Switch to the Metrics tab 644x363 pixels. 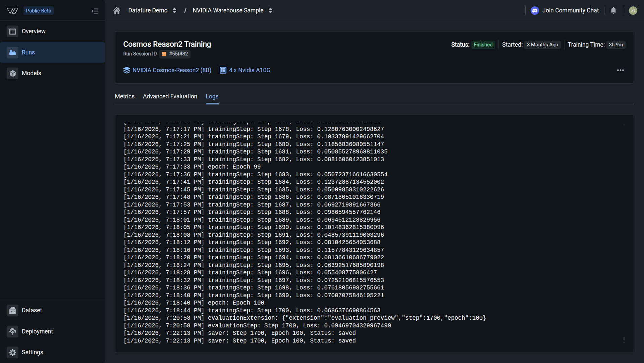pos(124,96)
